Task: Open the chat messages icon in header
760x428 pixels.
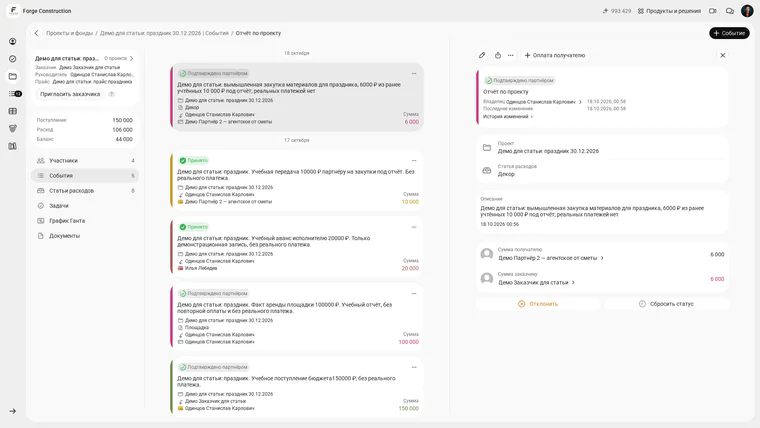Action: 729,11
